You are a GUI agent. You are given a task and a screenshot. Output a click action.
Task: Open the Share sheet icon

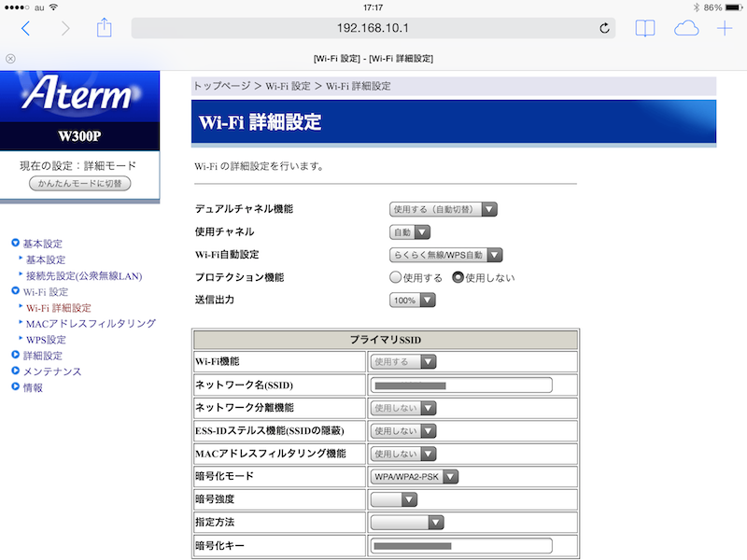click(x=105, y=28)
